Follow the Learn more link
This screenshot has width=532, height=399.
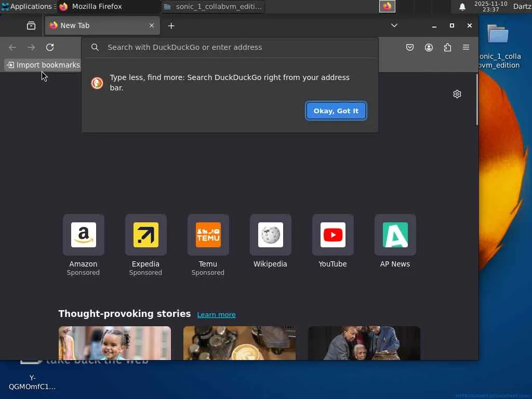[217, 314]
